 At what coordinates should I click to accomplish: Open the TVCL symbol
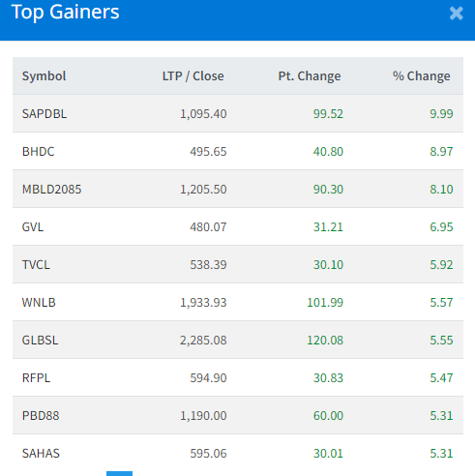(x=36, y=265)
